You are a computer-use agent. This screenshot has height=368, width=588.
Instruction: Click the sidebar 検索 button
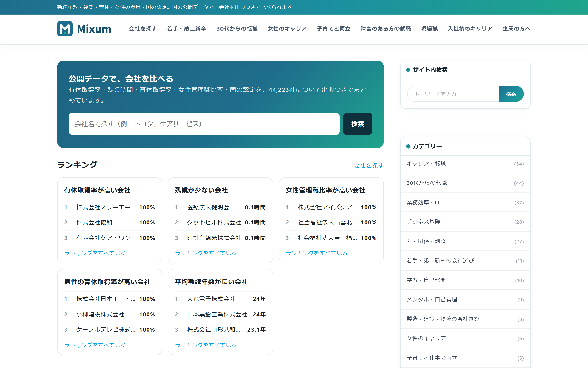coord(511,94)
